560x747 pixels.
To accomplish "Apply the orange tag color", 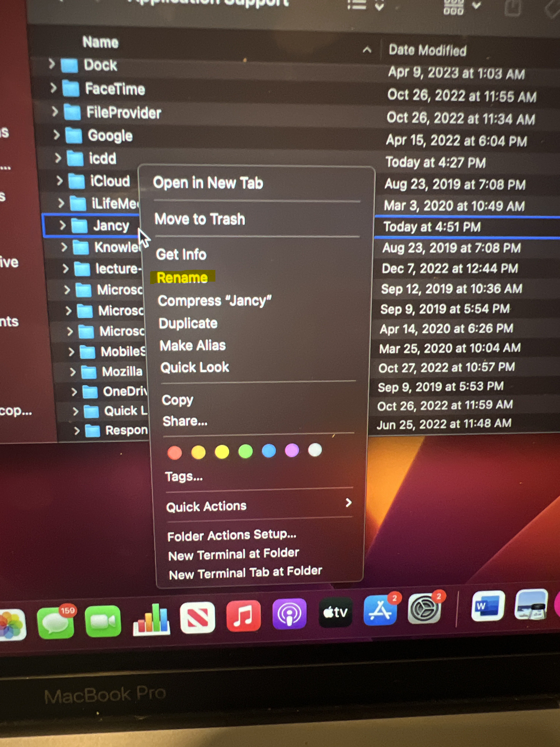I will [199, 452].
